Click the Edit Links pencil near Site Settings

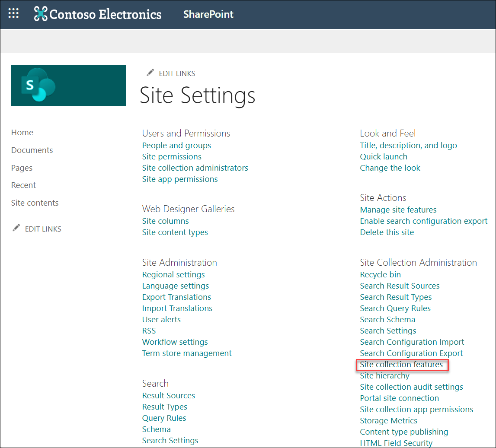tap(150, 73)
